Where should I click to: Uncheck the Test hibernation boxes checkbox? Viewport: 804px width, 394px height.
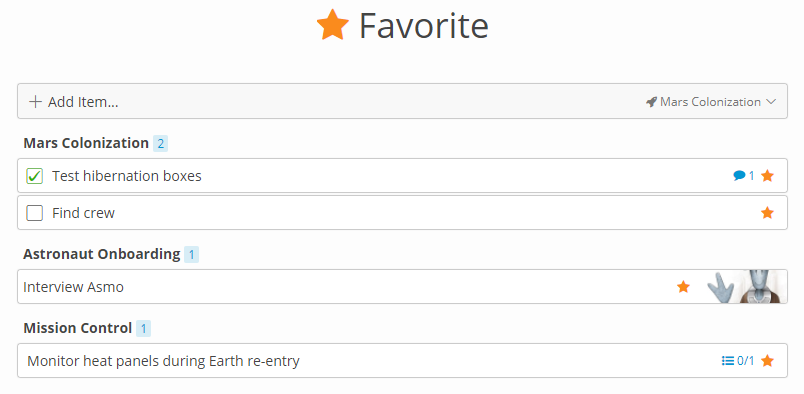tap(34, 176)
